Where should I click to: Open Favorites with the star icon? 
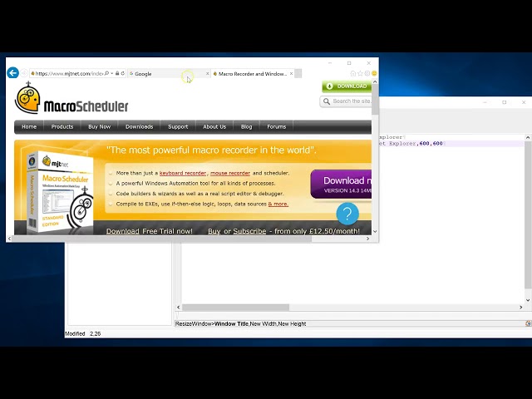pos(360,73)
